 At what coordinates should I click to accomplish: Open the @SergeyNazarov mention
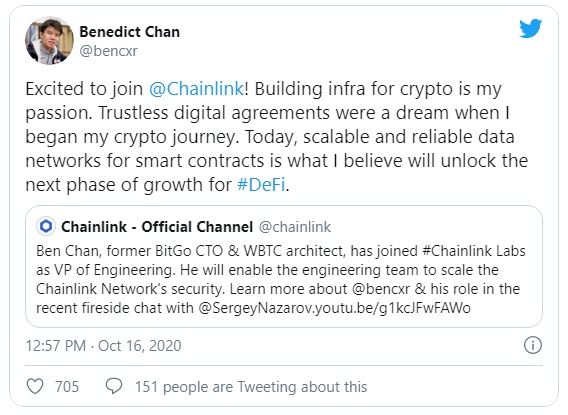254,308
